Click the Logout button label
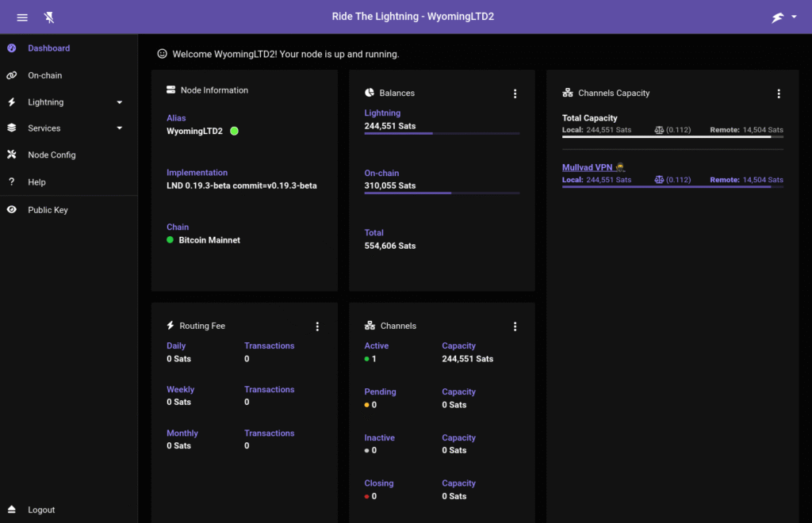The image size is (812, 523). click(41, 510)
